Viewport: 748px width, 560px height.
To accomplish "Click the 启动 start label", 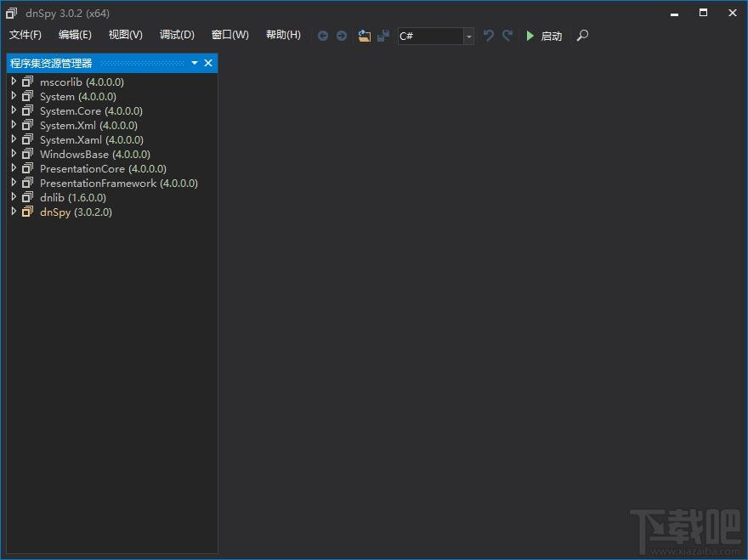I will point(552,37).
